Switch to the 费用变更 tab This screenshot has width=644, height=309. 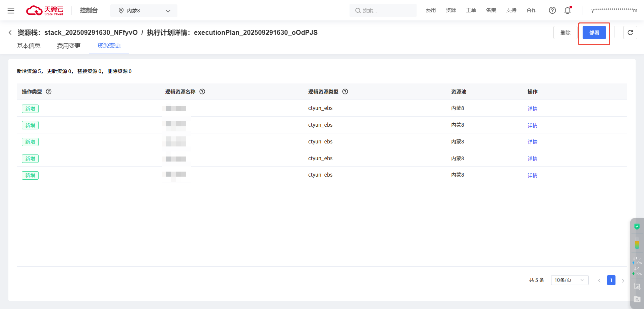(x=69, y=46)
